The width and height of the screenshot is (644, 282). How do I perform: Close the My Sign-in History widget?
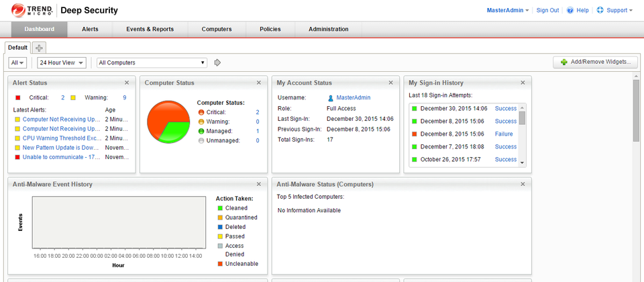coord(523,83)
